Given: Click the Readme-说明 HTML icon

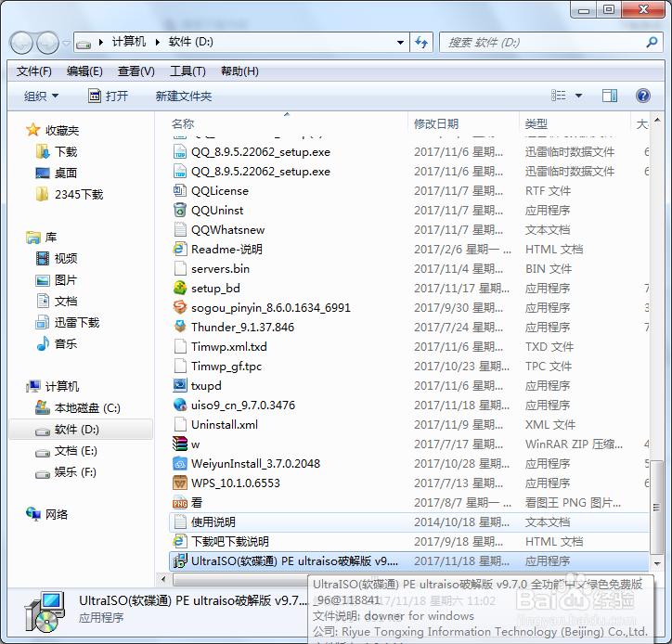Looking at the screenshot, I should [179, 249].
